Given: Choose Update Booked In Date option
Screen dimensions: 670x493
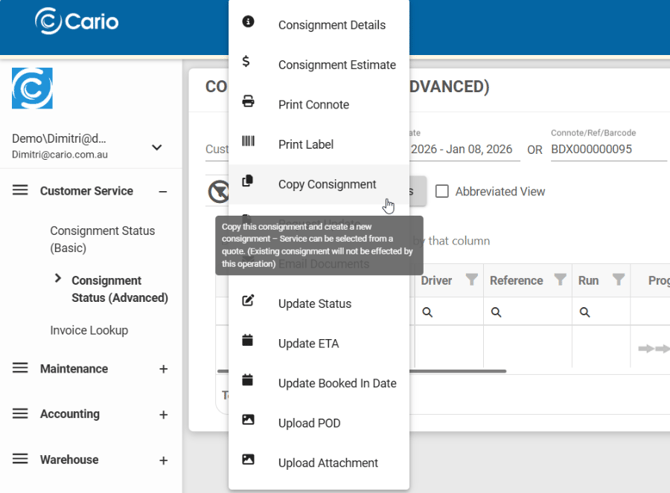Looking at the screenshot, I should 337,383.
